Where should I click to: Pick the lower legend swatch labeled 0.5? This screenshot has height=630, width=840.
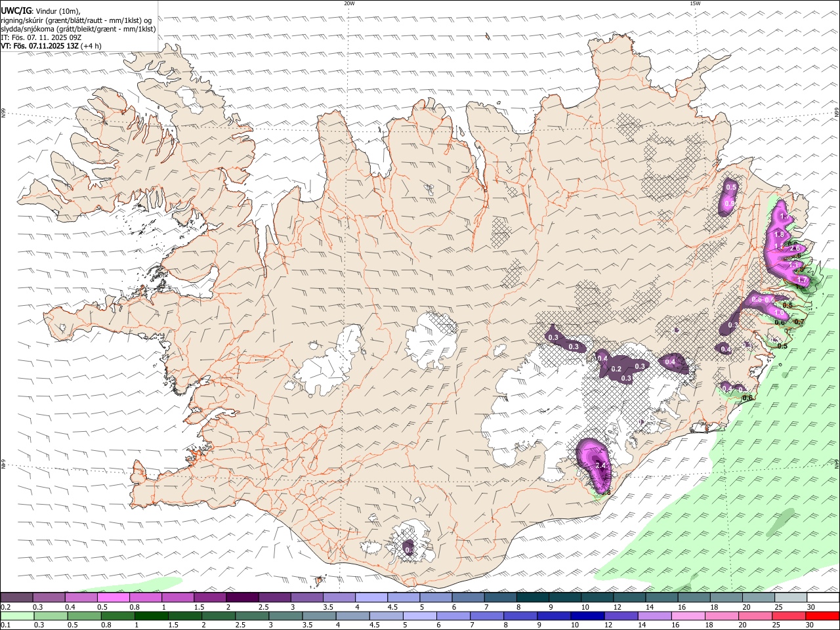84,616
